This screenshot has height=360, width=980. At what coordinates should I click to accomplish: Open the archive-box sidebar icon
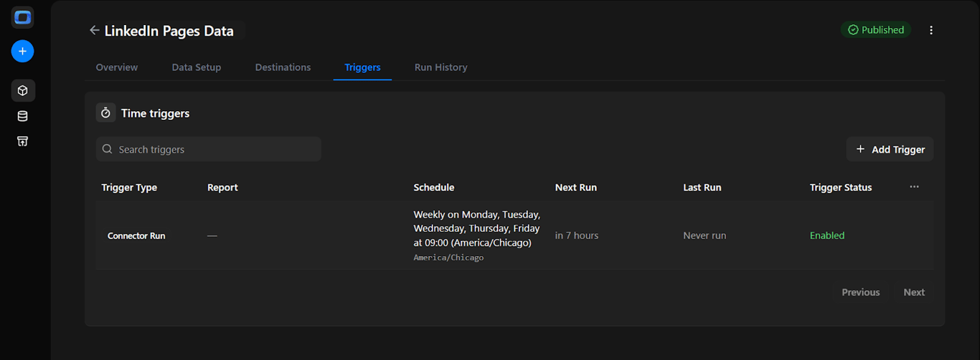(23, 141)
